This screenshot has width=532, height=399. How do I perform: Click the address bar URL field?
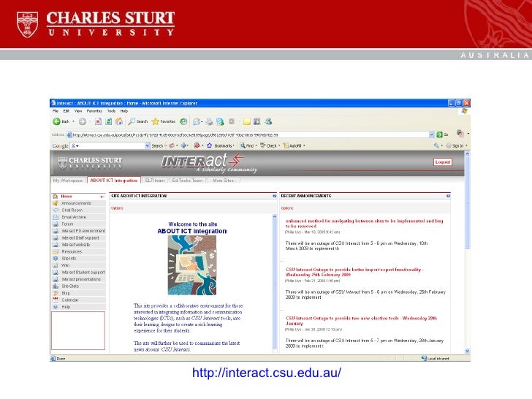point(251,134)
